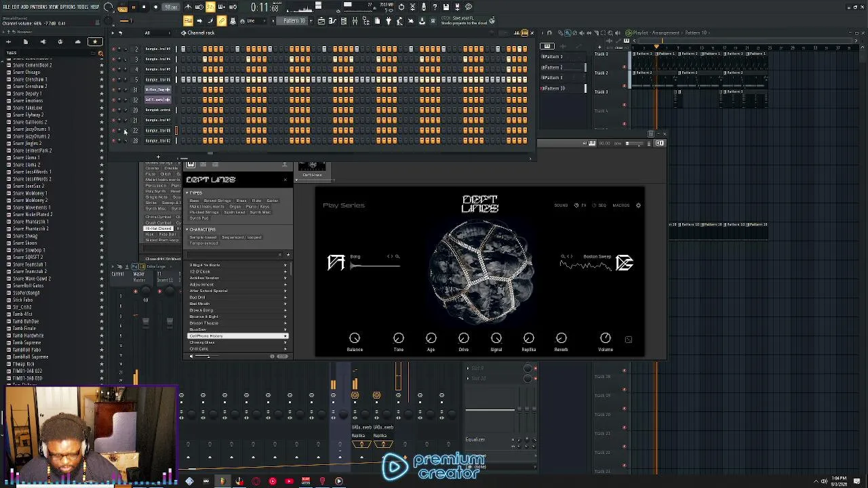This screenshot has height=488, width=868.
Task: Select the highlighted link tool in the main toolbar
Action: (221, 21)
